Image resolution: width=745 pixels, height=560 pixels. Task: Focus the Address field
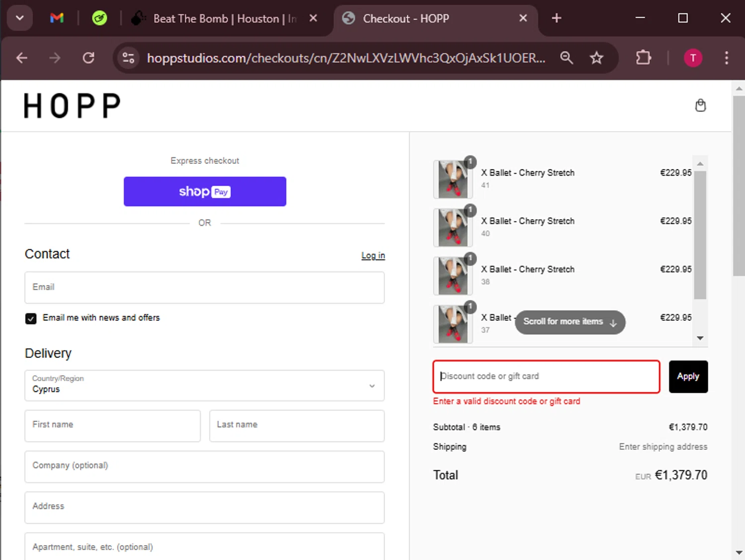tap(205, 507)
